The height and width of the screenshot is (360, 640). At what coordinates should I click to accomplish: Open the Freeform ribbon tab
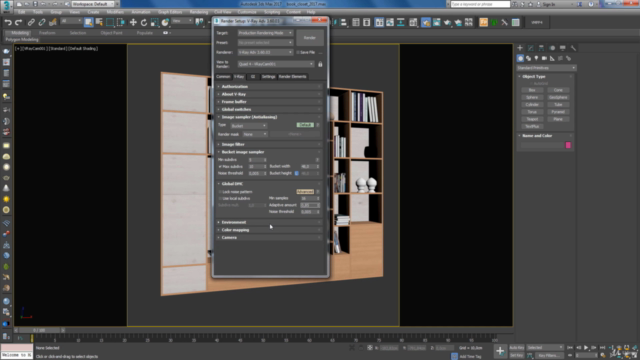47,33
